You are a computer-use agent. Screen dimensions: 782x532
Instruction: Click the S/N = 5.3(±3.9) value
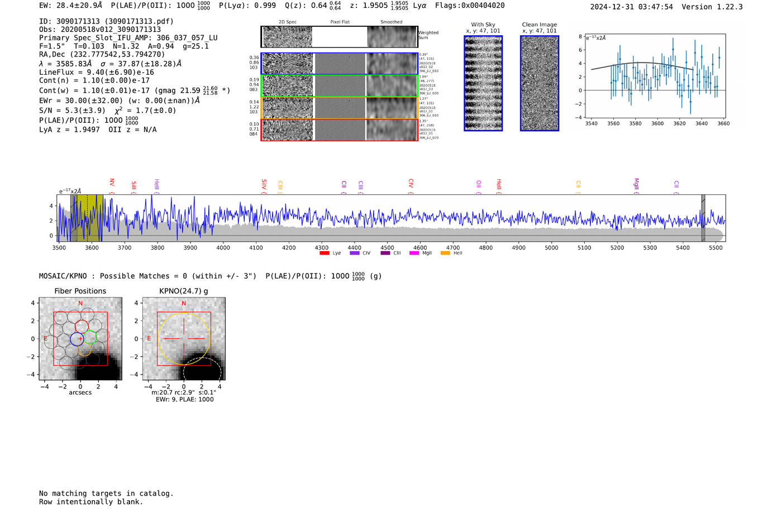[x=72, y=111]
